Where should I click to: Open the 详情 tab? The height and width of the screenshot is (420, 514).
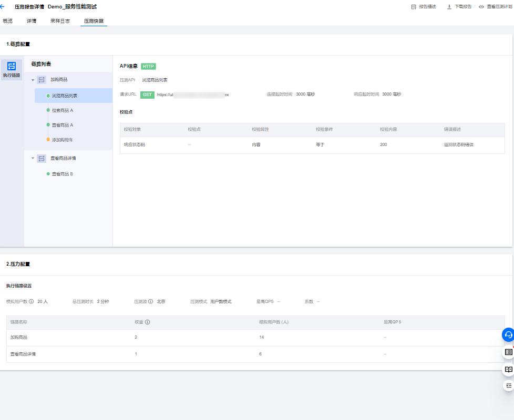pos(32,21)
